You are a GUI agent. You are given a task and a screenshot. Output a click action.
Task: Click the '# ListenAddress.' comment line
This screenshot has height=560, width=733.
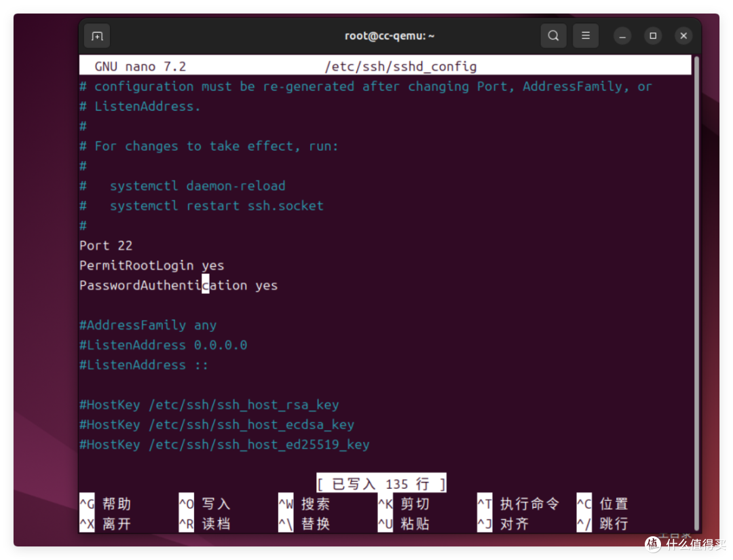click(140, 107)
